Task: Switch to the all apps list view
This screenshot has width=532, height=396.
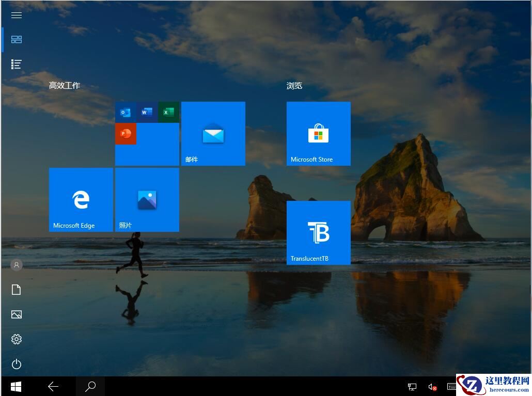Action: click(16, 64)
